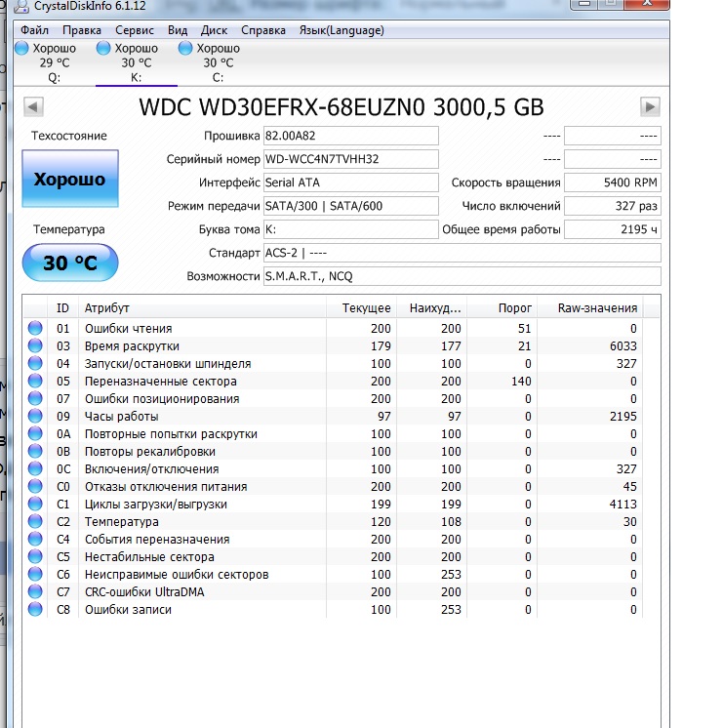723x728 pixels.
Task: Click the Атрибут column header
Action: pos(202,308)
